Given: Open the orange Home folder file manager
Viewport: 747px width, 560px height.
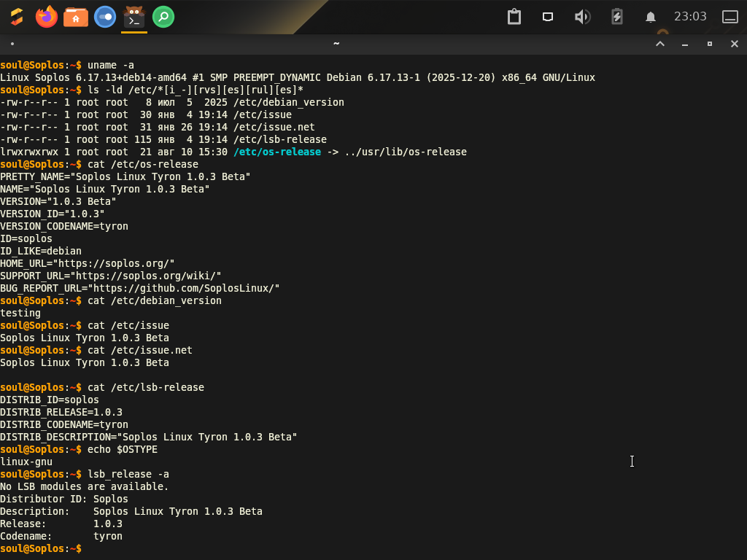Looking at the screenshot, I should [76, 17].
